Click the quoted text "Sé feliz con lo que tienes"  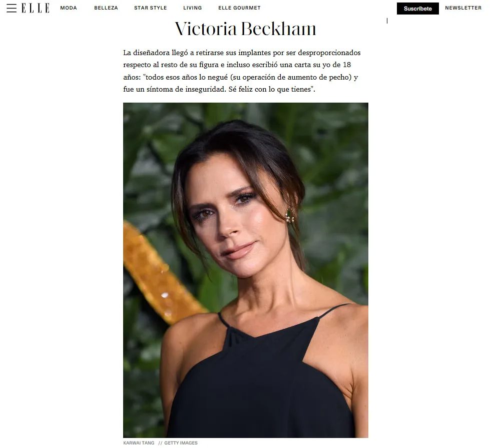(271, 90)
